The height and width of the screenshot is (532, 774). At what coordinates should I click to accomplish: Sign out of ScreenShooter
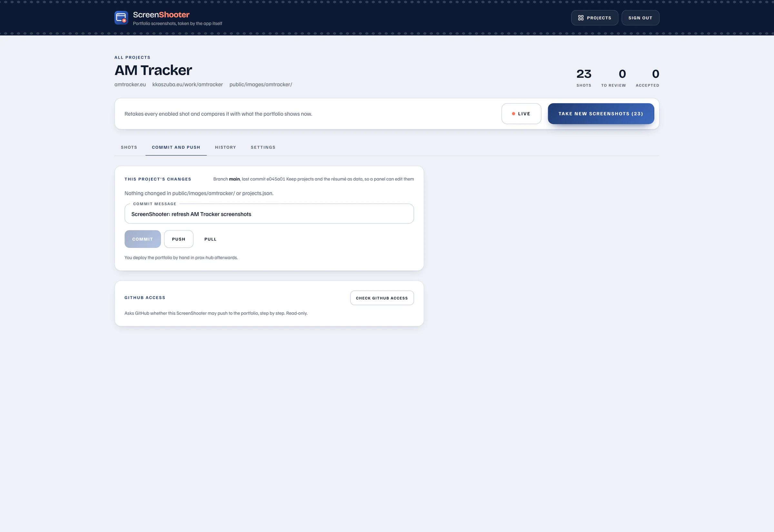tap(640, 18)
